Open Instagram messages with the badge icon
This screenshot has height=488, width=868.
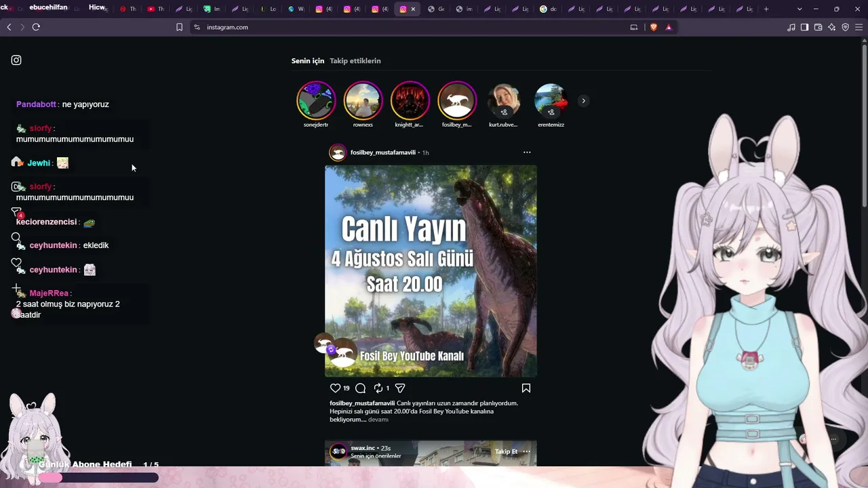coord(17,212)
